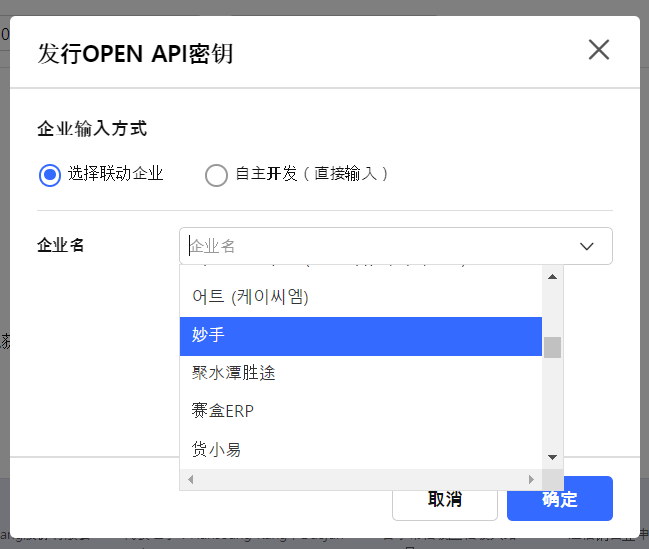Image resolution: width=649 pixels, height=549 pixels.
Task: Pick 货小易 in the company list
Action: pos(361,450)
